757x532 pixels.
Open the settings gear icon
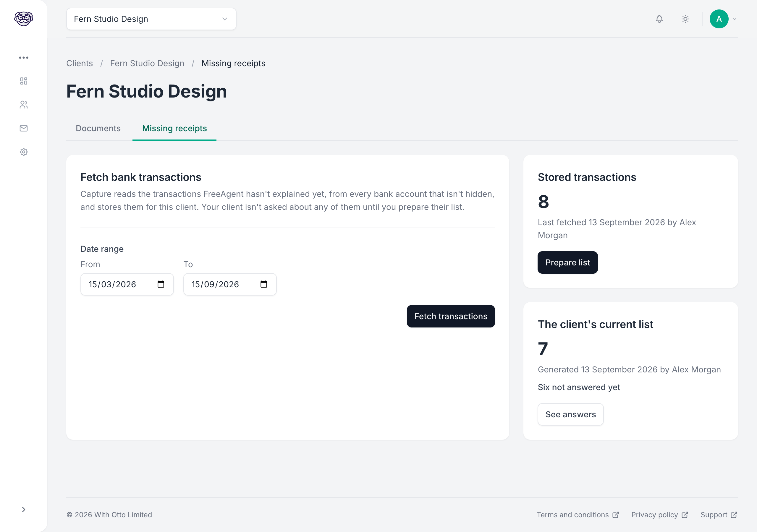(x=24, y=152)
